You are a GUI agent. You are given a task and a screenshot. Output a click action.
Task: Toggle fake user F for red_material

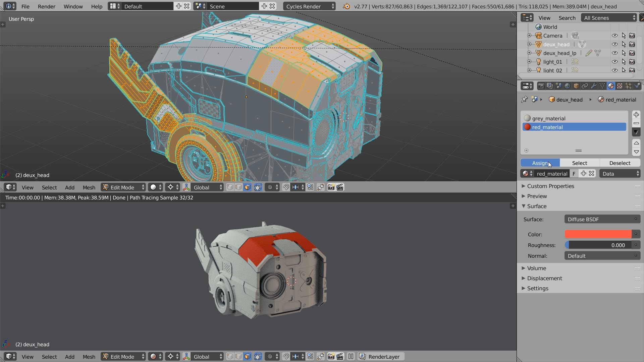click(574, 174)
